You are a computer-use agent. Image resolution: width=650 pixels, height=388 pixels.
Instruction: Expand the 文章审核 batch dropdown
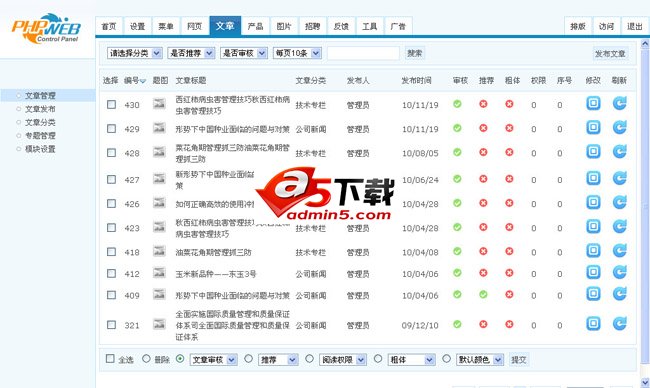[x=214, y=359]
